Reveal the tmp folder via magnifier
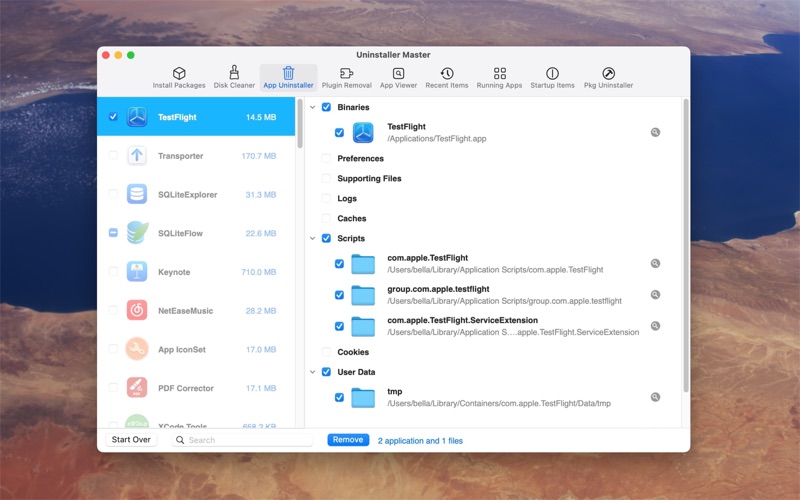The height and width of the screenshot is (500, 800). (655, 397)
